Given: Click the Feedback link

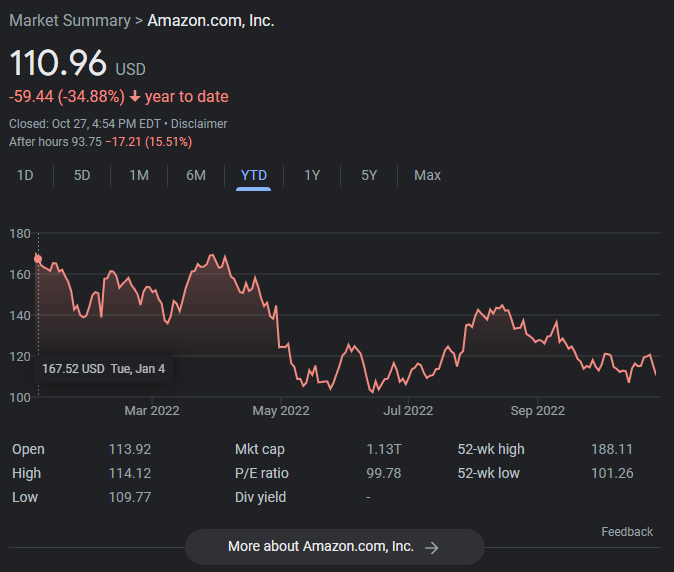Looking at the screenshot, I should tap(627, 532).
